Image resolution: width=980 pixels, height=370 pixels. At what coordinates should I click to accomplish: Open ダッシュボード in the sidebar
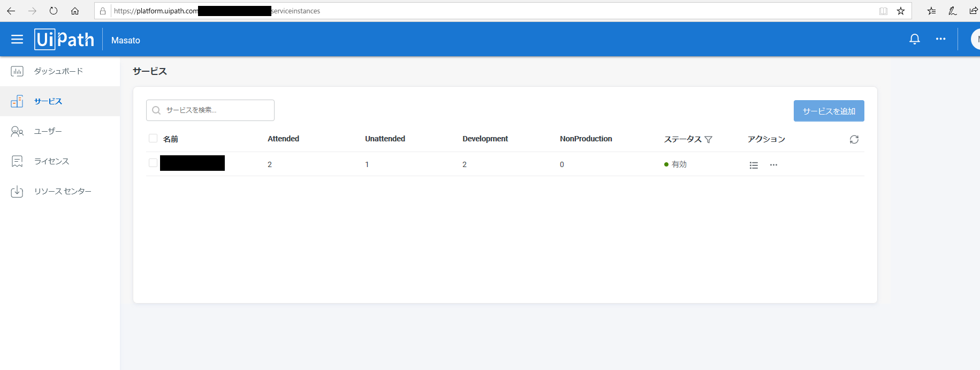tap(60, 71)
